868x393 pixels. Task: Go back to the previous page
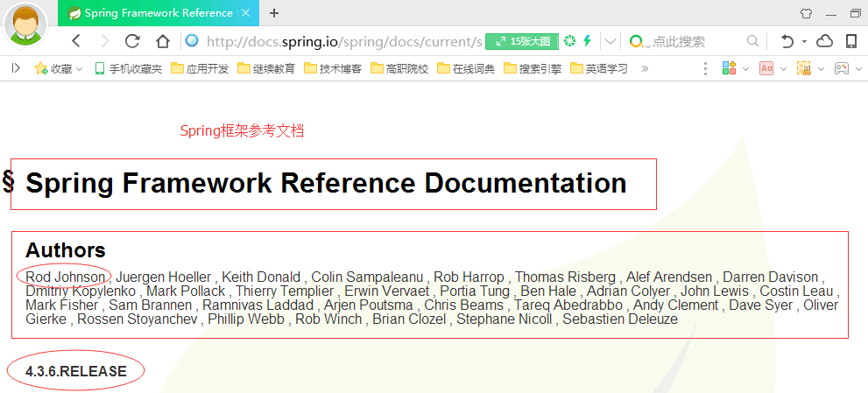pyautogui.click(x=76, y=41)
